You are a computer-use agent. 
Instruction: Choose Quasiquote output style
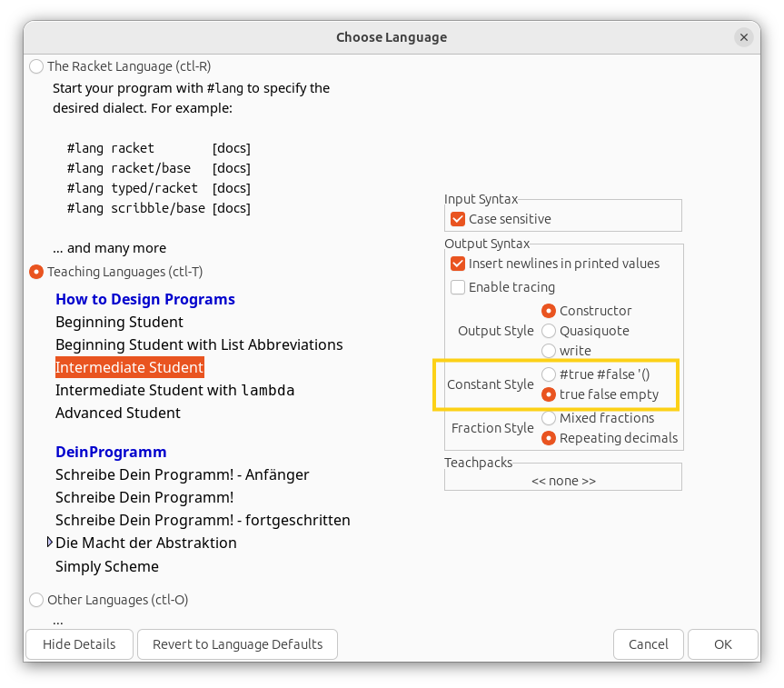click(x=549, y=331)
